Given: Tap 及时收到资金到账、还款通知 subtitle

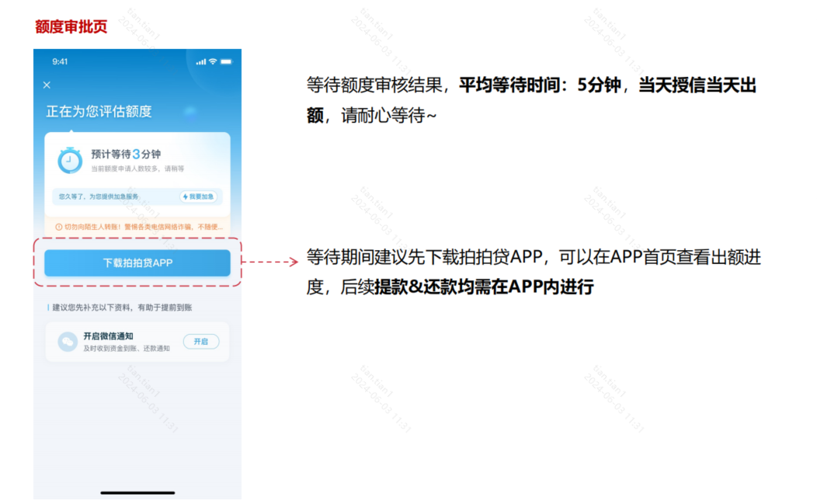Looking at the screenshot, I should pyautogui.click(x=127, y=348).
